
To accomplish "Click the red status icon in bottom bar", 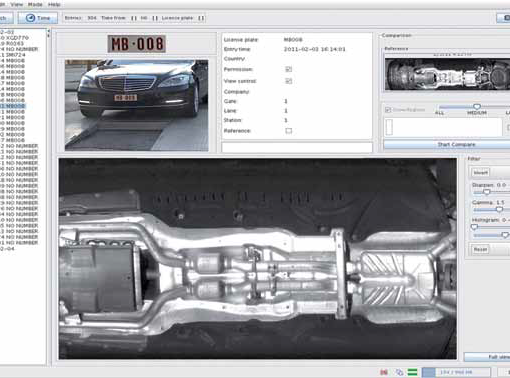I will pyautogui.click(x=384, y=372).
